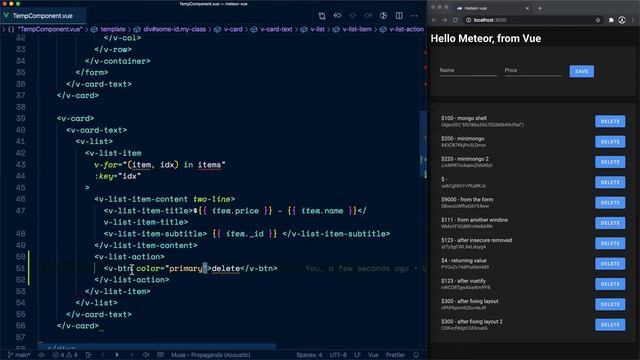Delete the $200 - minimongo item
640x360 pixels.
pyautogui.click(x=610, y=142)
